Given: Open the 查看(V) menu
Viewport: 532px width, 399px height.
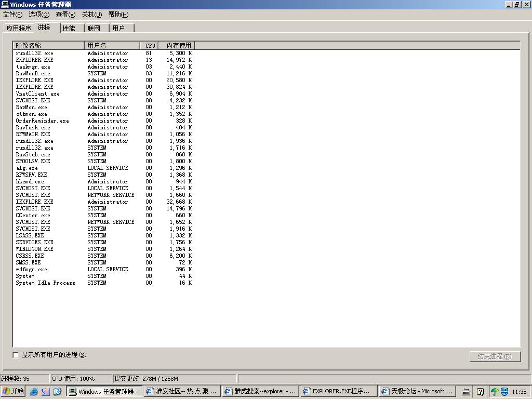Looking at the screenshot, I should coord(65,14).
